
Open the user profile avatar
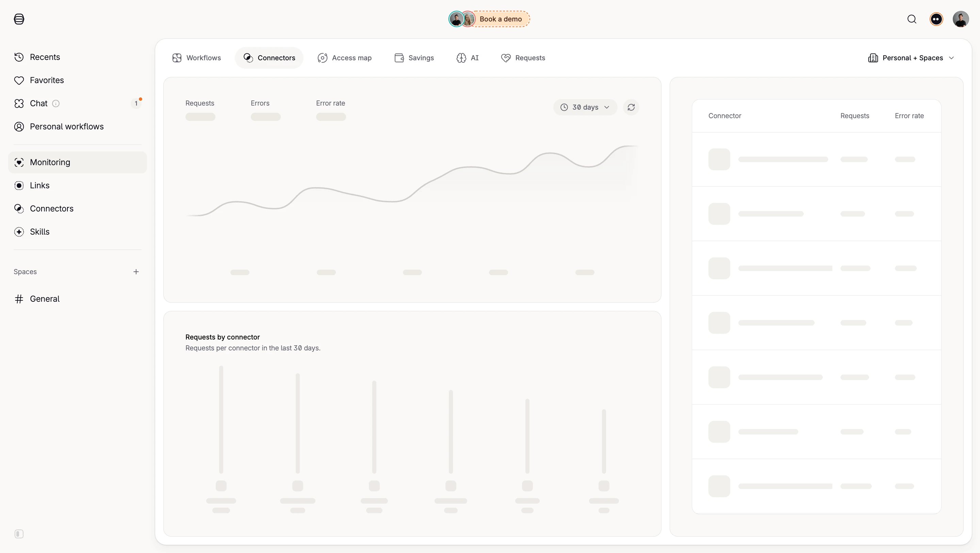click(x=961, y=19)
